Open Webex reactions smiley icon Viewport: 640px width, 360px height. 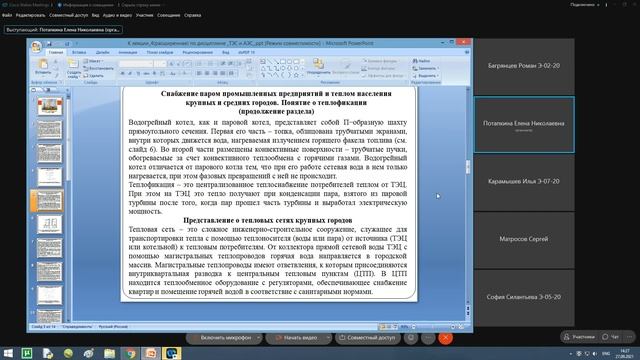[411, 338]
